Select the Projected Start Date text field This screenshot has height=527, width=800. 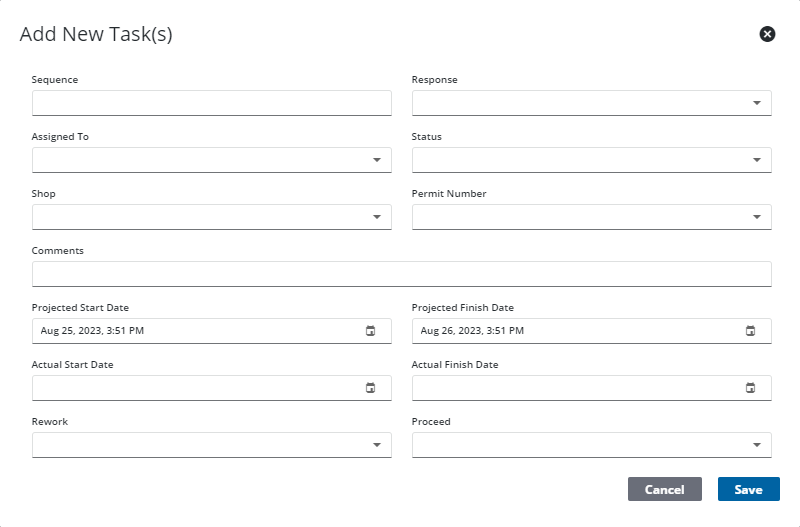(x=190, y=331)
